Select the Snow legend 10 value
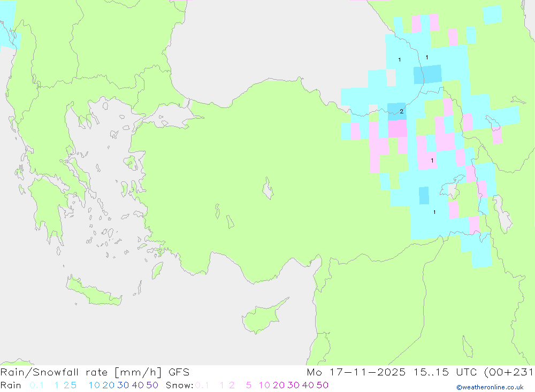The height and width of the screenshot is (392, 535). [x=264, y=385]
